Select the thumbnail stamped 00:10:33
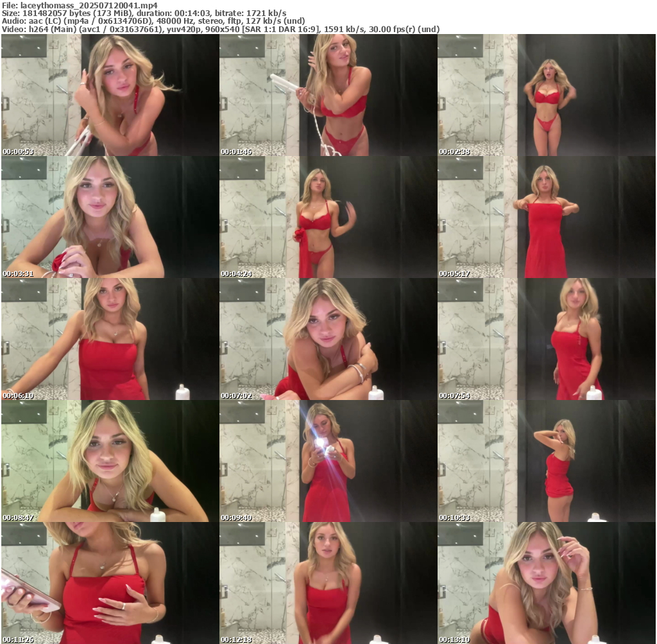The width and height of the screenshot is (657, 644). pyautogui.click(x=547, y=461)
